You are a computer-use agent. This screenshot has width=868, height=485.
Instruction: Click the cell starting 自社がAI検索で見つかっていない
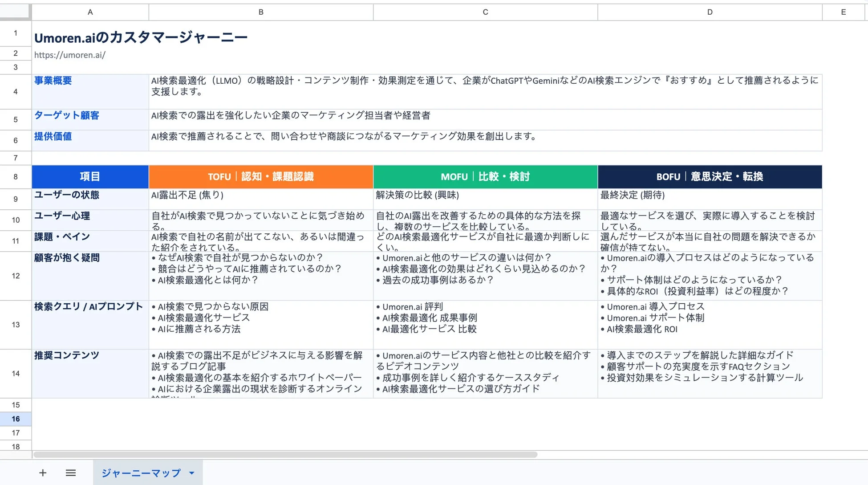261,220
